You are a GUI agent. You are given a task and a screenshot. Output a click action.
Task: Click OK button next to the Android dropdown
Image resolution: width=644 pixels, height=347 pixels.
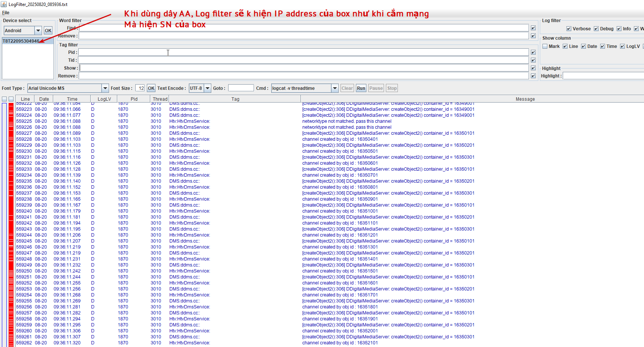click(48, 31)
